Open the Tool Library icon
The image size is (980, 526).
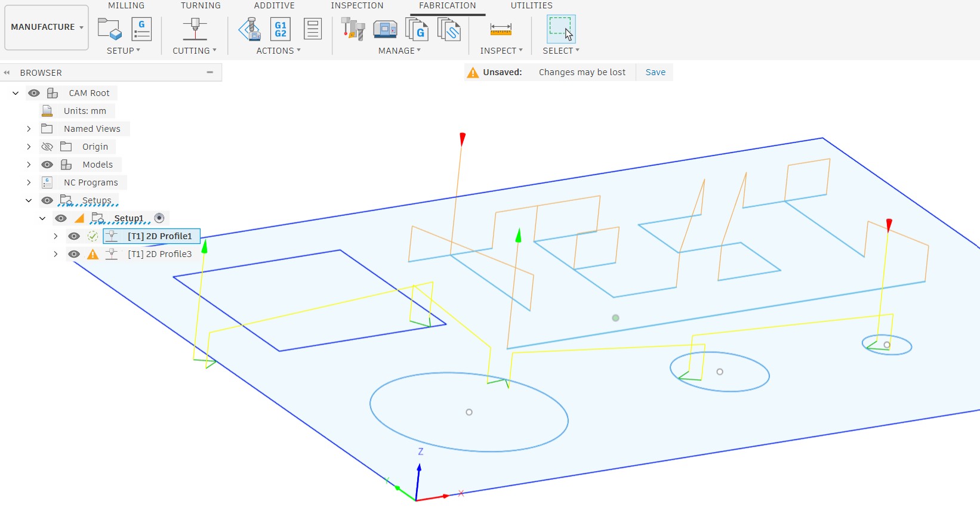coord(353,29)
